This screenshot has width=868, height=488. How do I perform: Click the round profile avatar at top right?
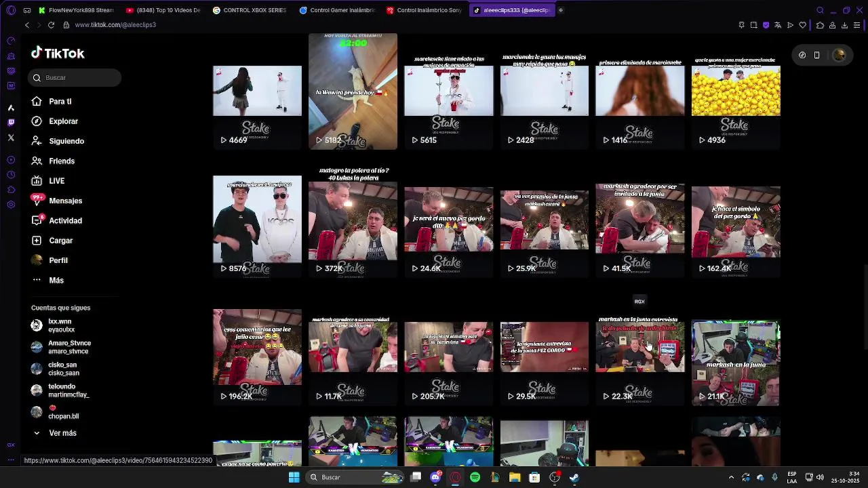click(839, 55)
